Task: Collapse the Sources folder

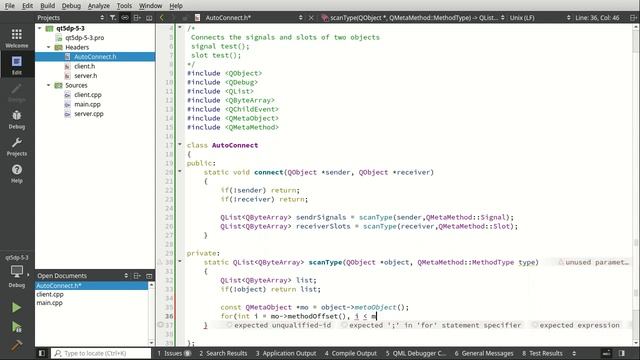Action: tap(49, 85)
